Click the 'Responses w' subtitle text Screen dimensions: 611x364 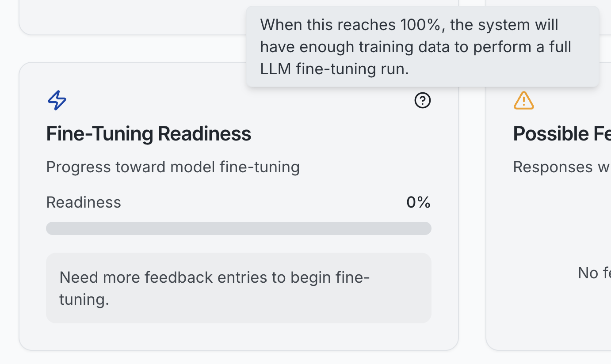(562, 167)
